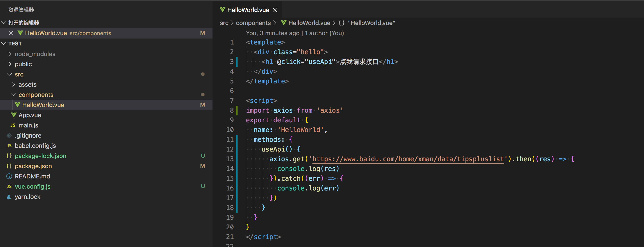Click the closing </script> tag on line 21
The height and width of the screenshot is (247, 644).
263,237
